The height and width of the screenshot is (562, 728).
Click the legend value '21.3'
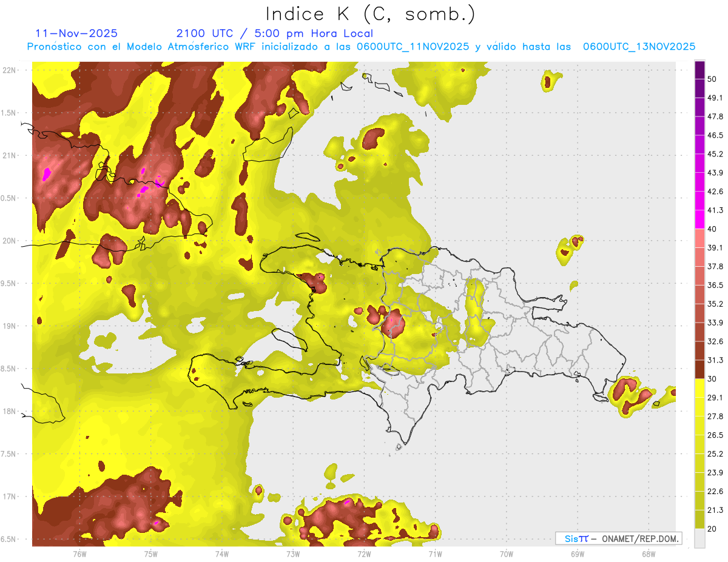pyautogui.click(x=715, y=510)
